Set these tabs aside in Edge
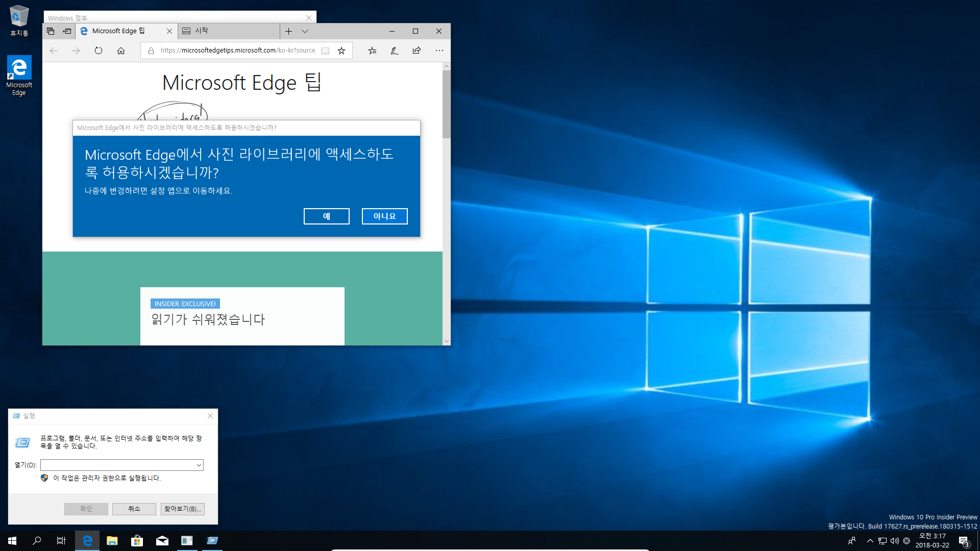The image size is (980, 551). point(67,31)
